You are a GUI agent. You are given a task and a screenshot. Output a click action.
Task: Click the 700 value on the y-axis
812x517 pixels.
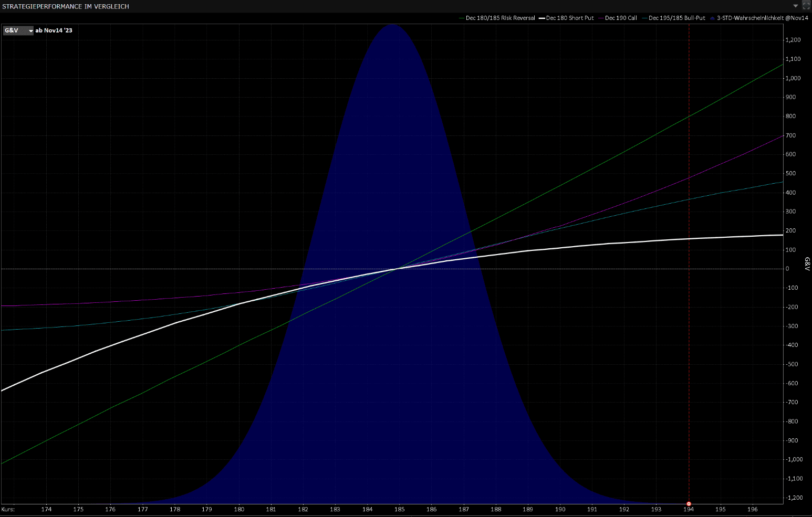(790, 135)
